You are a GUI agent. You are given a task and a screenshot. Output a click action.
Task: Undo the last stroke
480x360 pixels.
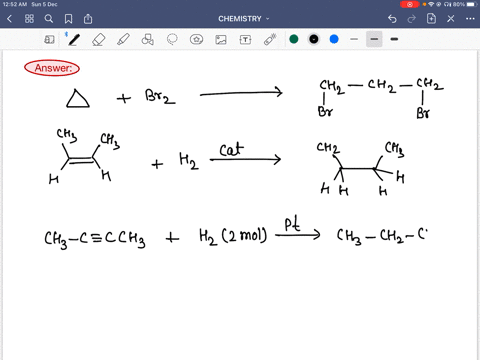coord(392,19)
